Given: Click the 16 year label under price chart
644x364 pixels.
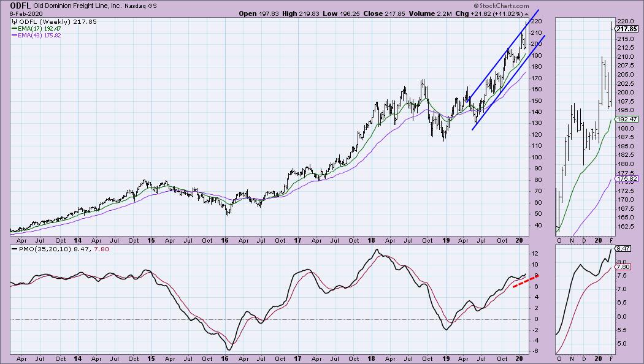Looking at the screenshot, I should click(224, 240).
